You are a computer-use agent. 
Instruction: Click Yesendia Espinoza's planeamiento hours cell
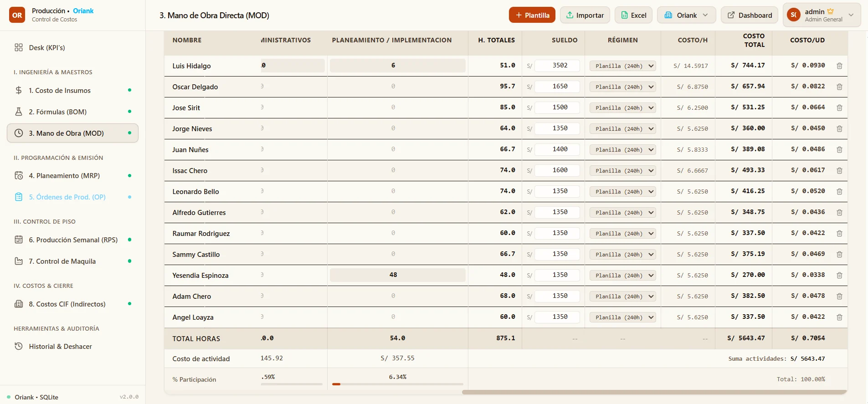click(397, 275)
